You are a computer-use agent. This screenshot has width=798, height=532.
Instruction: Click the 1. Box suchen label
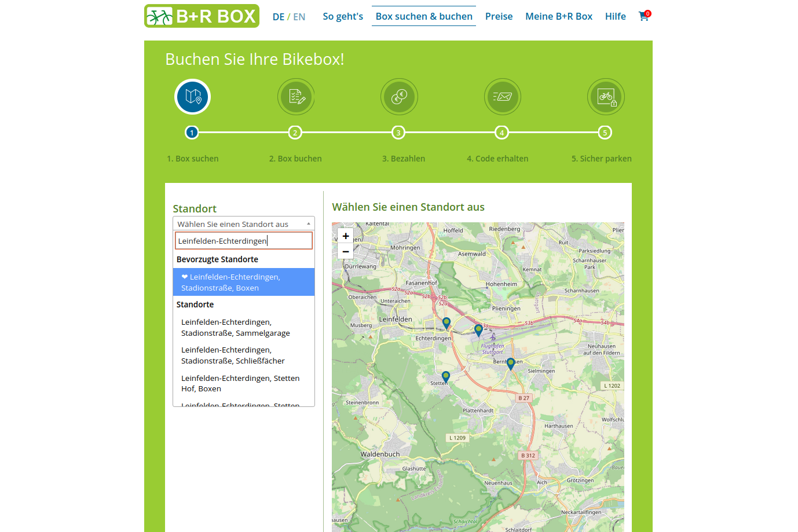[193, 159]
